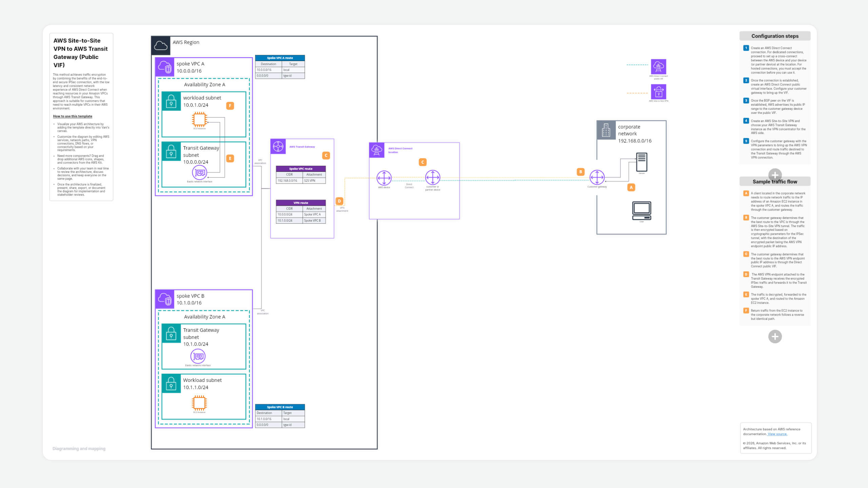Click the spoke VPC B cloud icon
Viewport: 868px width, 488px height.
(165, 299)
